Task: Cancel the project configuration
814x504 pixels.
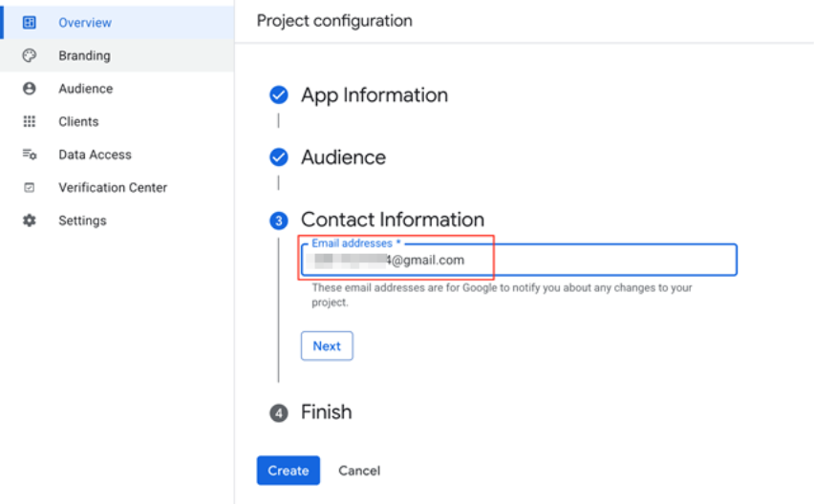Action: tap(359, 471)
